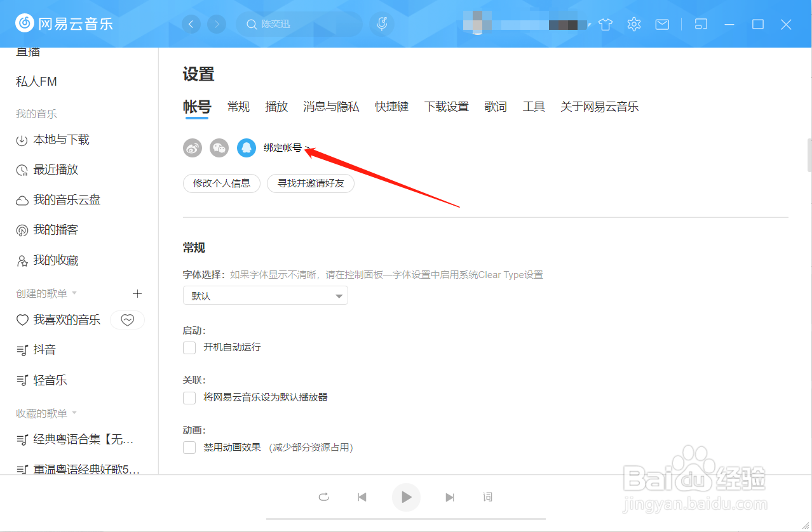Screen dimensions: 812x532
Task: Open 我喜欢的音乐 playlist
Action: (x=58, y=320)
